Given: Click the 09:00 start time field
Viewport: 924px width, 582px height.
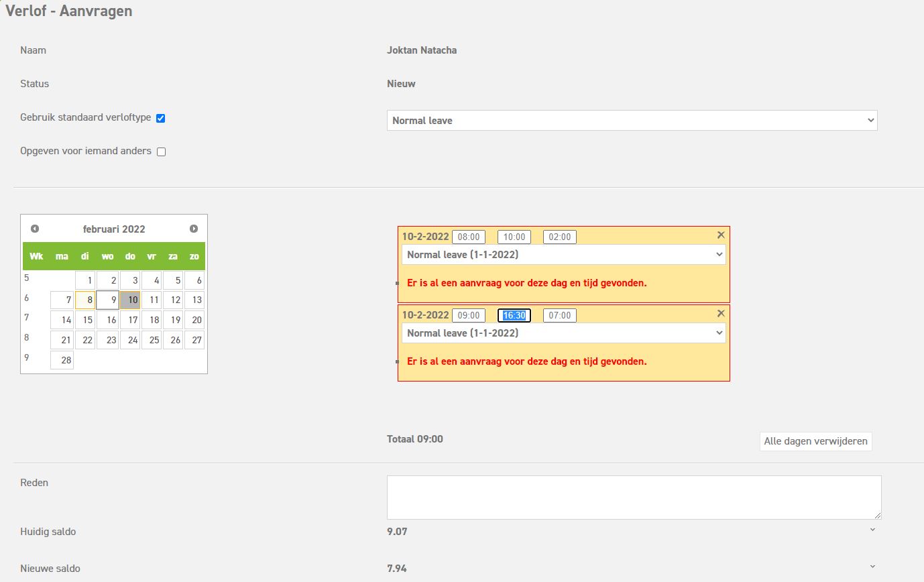Looking at the screenshot, I should point(469,315).
